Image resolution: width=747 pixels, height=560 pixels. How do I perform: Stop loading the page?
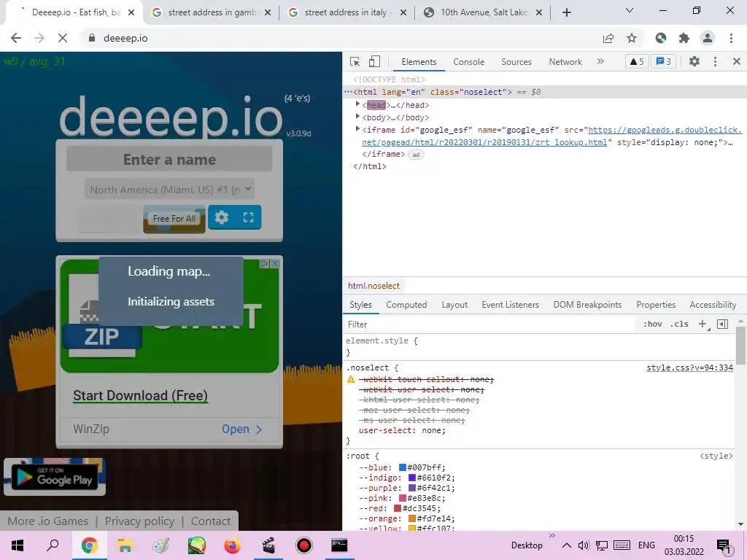(63, 38)
